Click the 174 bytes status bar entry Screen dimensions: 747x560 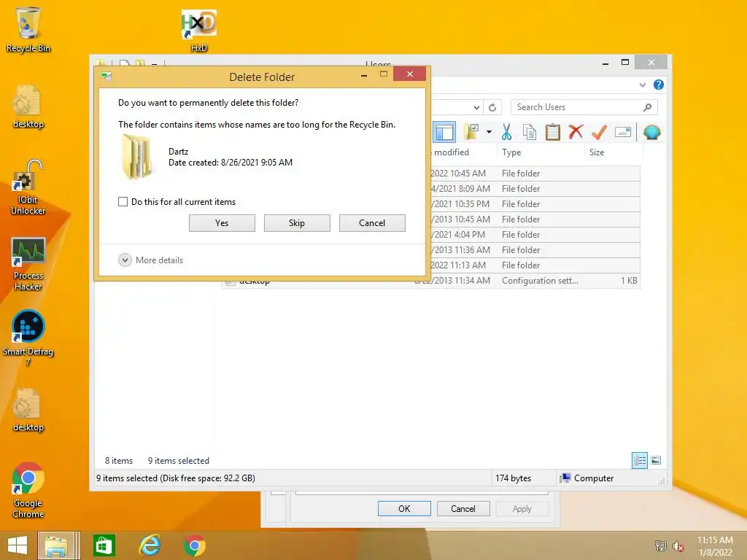pyautogui.click(x=513, y=478)
